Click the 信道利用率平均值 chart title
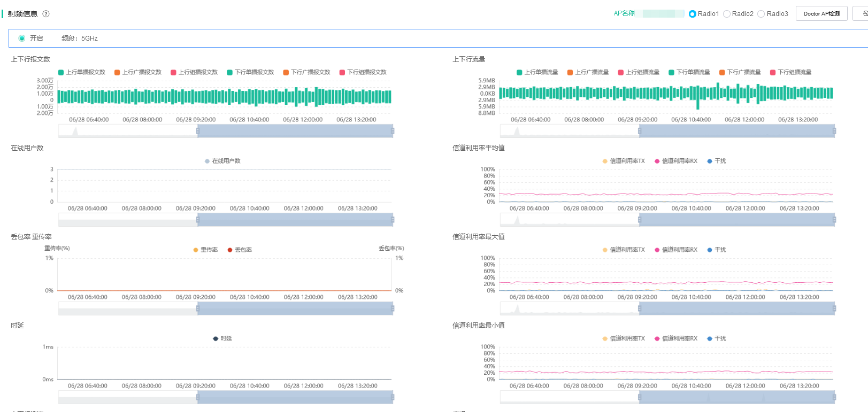The width and height of the screenshot is (868, 417). coord(479,148)
